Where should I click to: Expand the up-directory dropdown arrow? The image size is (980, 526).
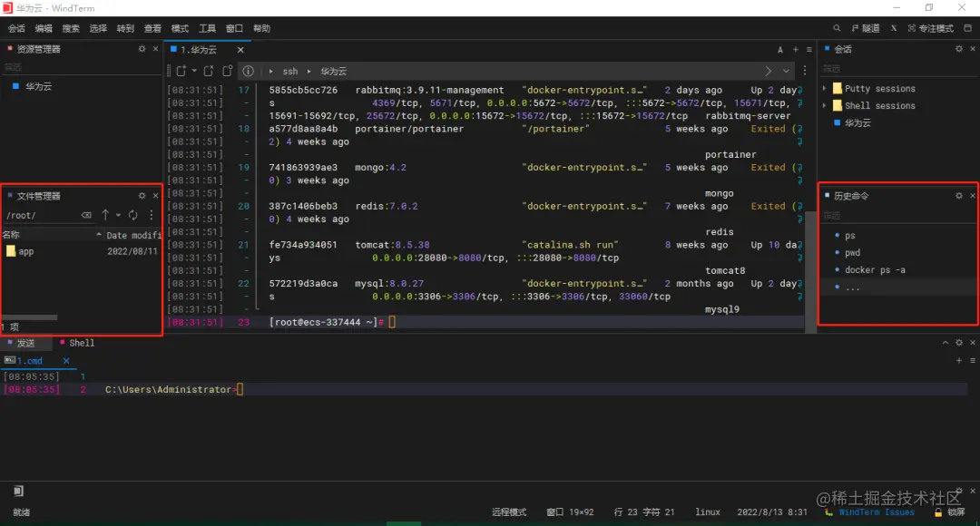click(118, 215)
